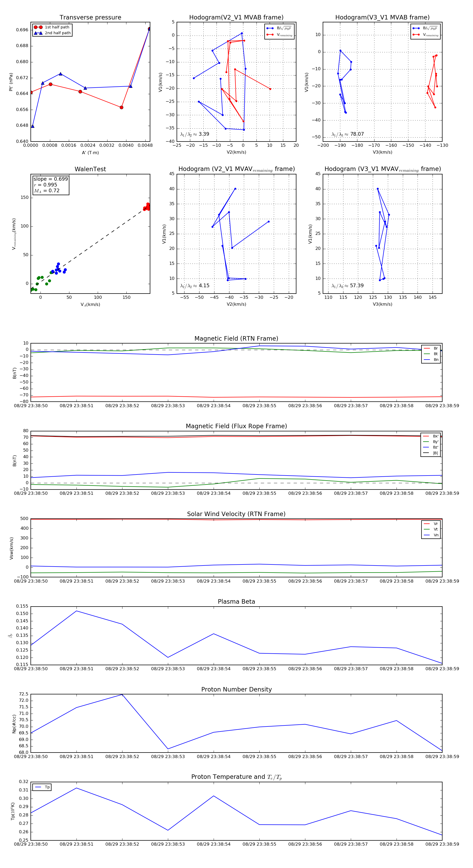Click the "slope = 0.699" annotation
This screenshot has height=868, width=473.
pos(51,179)
